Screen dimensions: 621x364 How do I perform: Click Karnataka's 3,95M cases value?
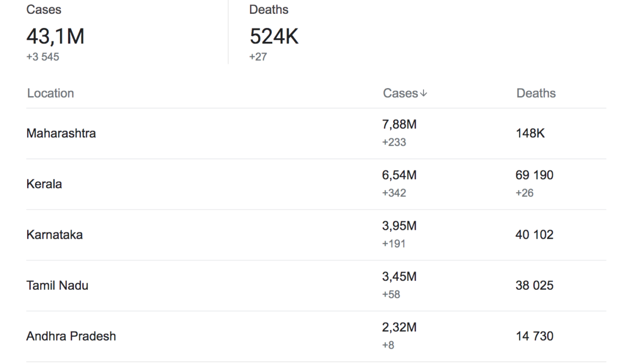click(399, 227)
